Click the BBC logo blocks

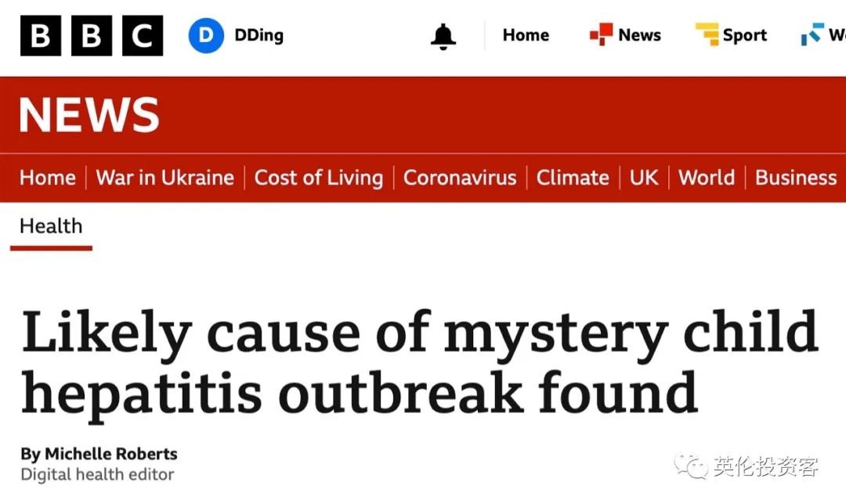(x=92, y=36)
